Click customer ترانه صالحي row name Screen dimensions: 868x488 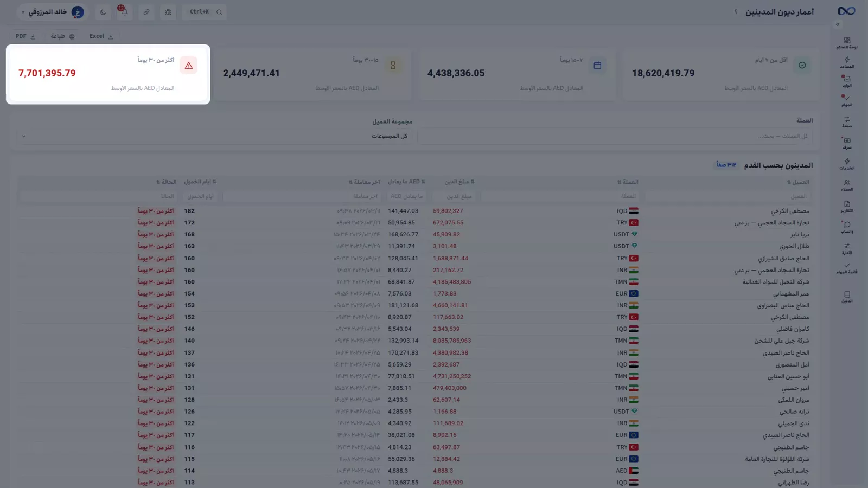794,412
